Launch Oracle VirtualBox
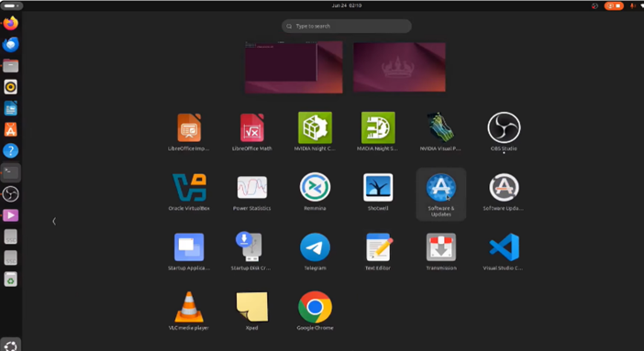 coord(189,192)
